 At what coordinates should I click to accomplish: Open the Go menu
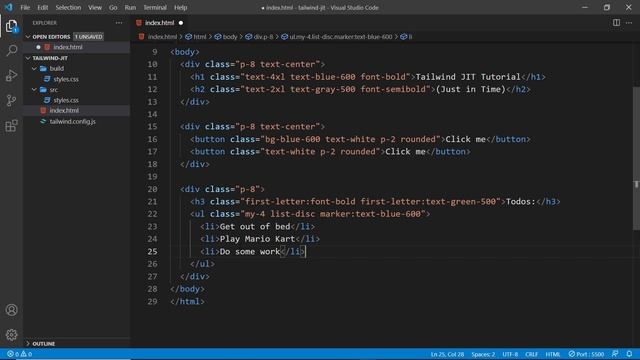pyautogui.click(x=113, y=7)
